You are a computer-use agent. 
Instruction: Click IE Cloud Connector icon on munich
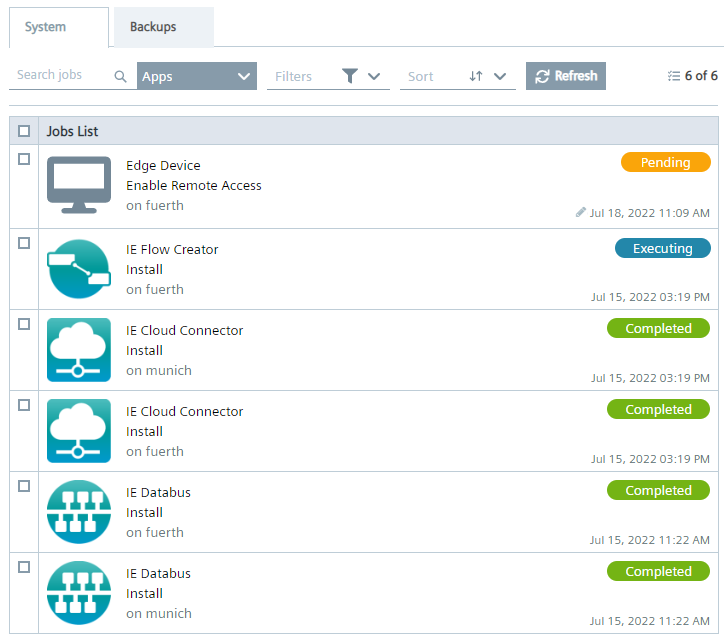click(x=79, y=350)
